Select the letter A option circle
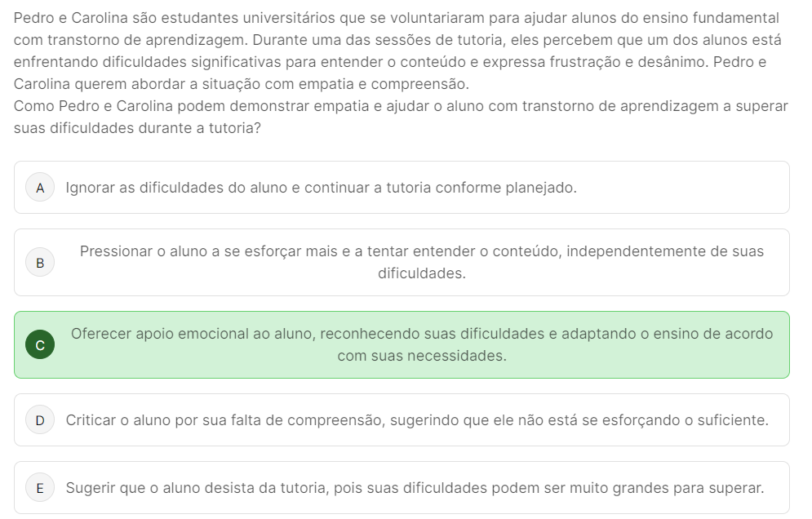Viewport: 812px width, 519px height. click(40, 188)
